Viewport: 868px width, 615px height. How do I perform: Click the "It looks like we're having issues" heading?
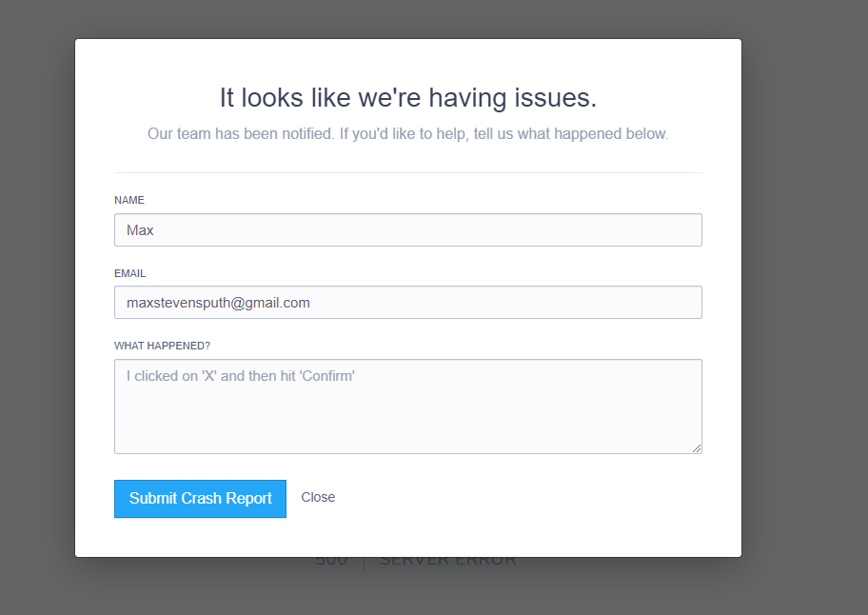tap(407, 98)
